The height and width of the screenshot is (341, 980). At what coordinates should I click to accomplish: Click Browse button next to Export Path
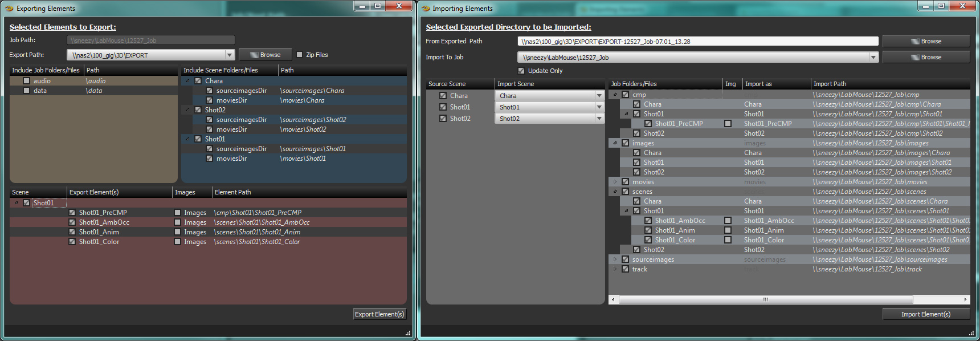click(265, 55)
